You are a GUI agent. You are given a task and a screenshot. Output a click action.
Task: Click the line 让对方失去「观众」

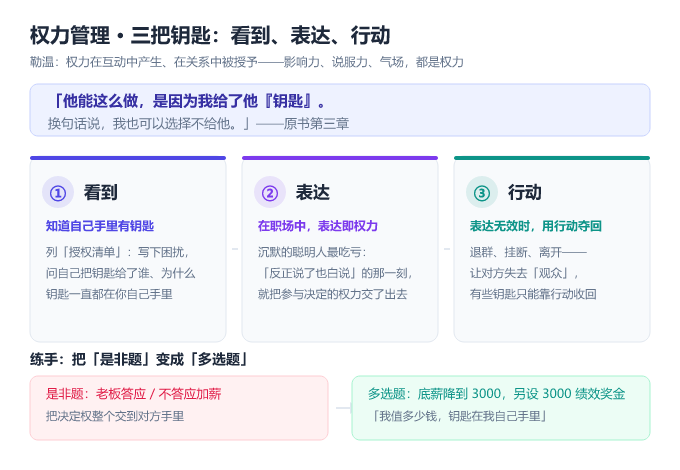[524, 273]
